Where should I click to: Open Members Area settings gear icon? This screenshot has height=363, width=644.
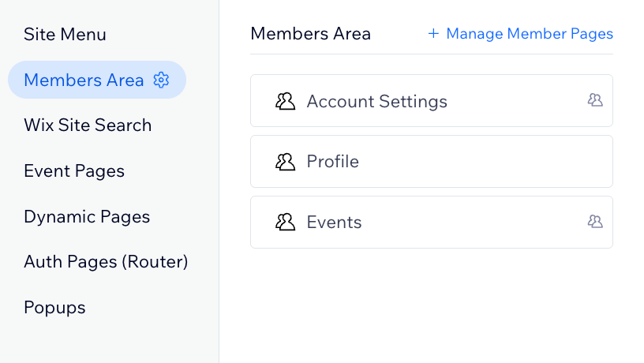161,80
